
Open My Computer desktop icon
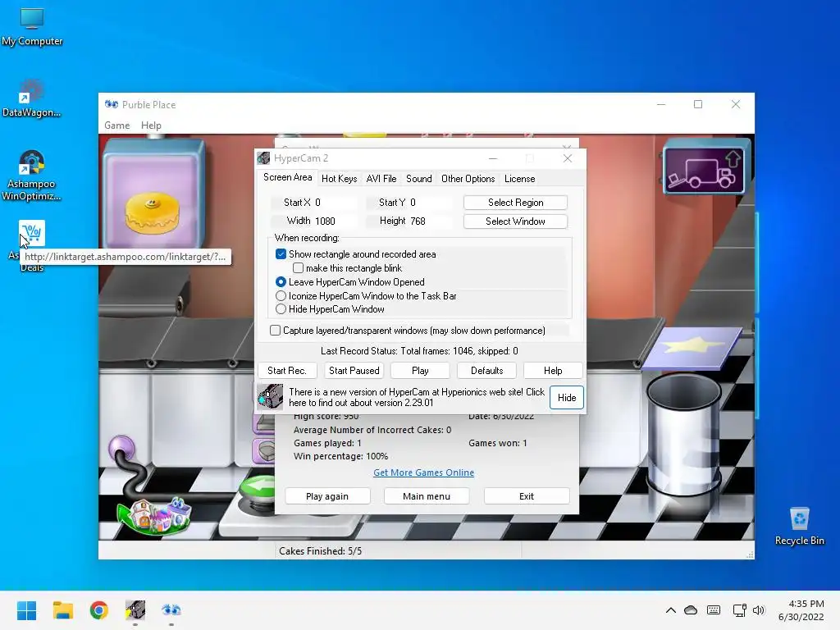32,27
